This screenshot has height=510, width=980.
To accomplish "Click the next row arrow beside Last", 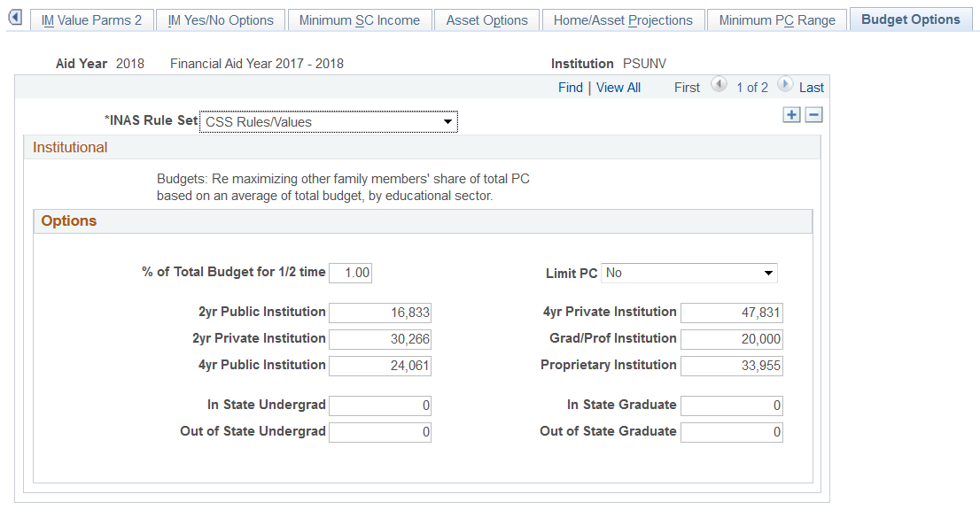I will (784, 87).
